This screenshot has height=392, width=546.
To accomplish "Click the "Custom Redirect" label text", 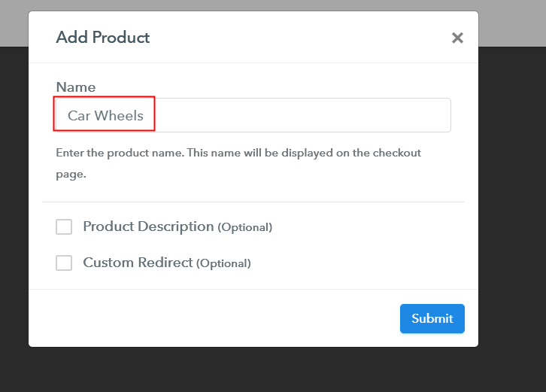I will click(x=138, y=263).
